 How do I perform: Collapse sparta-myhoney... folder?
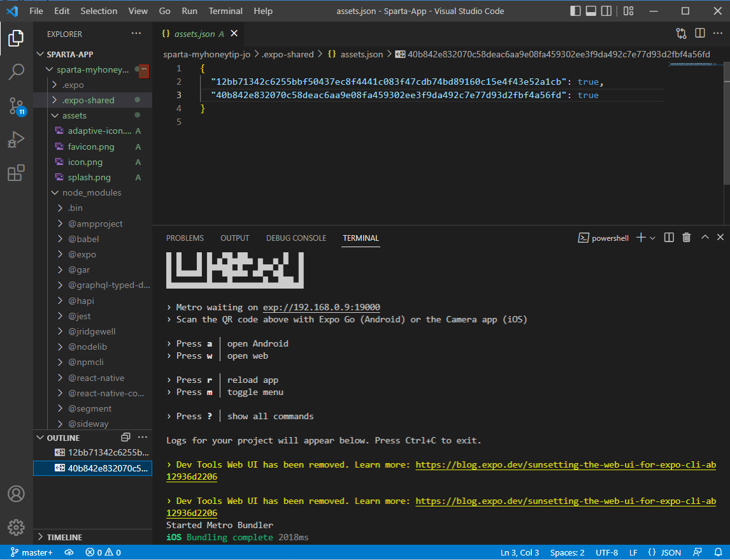[x=92, y=70]
